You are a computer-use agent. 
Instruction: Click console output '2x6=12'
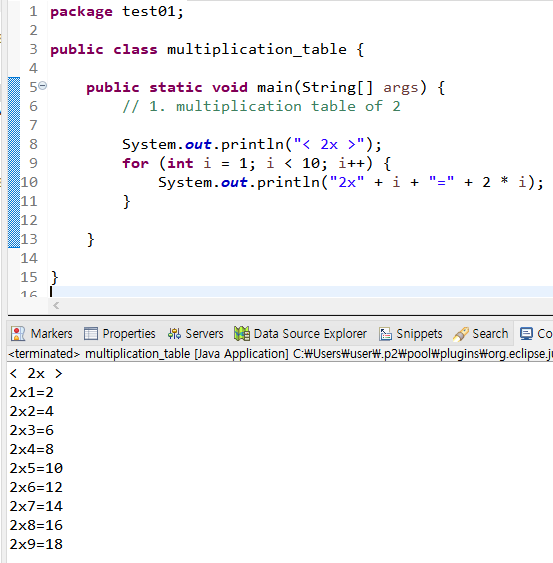coord(36,487)
